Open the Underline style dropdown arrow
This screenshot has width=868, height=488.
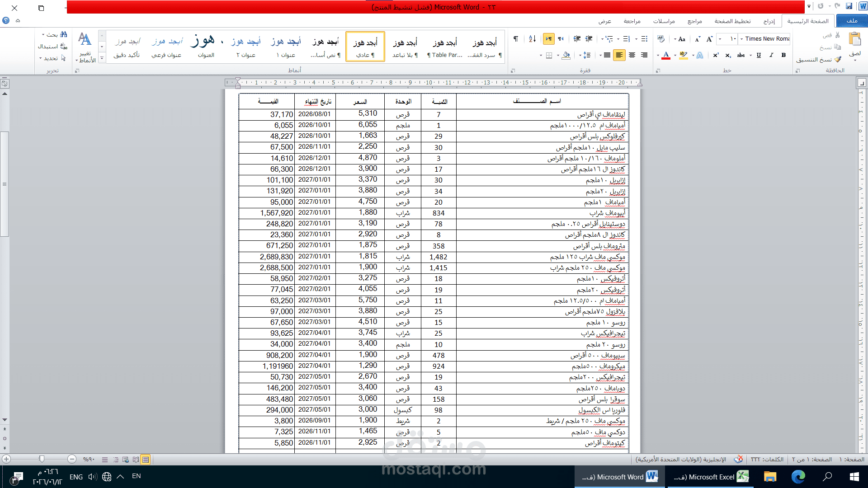coord(751,55)
